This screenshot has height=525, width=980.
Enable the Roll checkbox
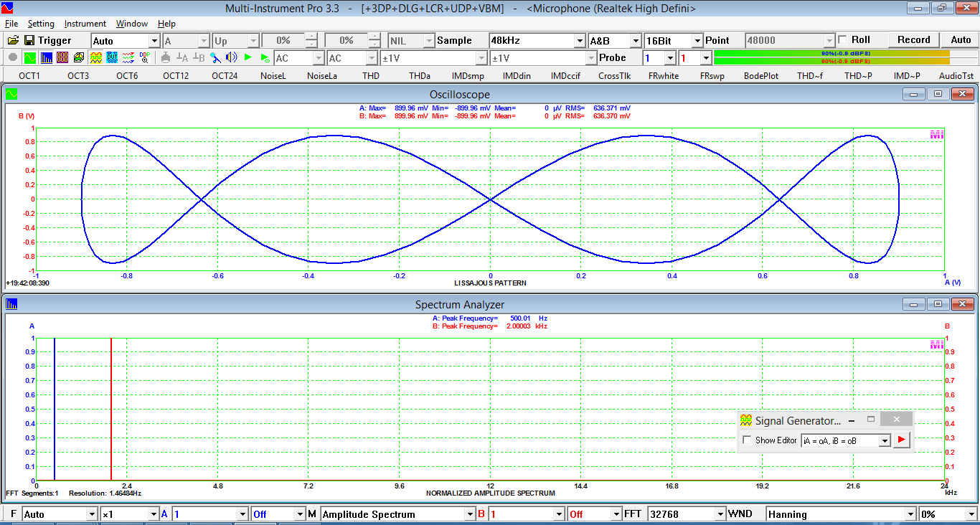click(842, 40)
